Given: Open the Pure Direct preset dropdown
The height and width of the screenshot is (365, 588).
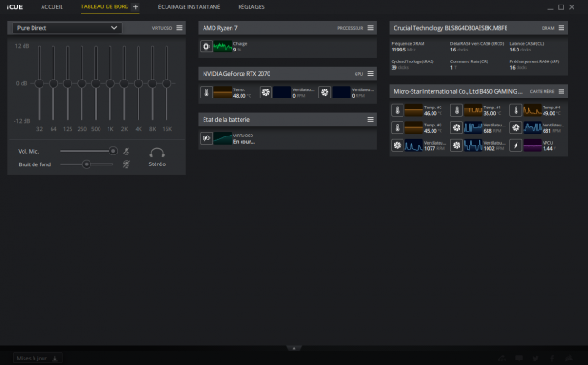Looking at the screenshot, I should click(67, 28).
